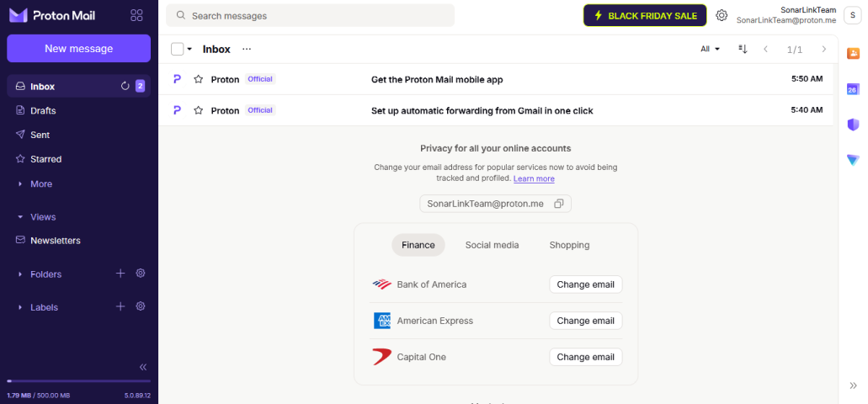Image resolution: width=868 pixels, height=404 pixels.
Task: Open the account avatar S menu
Action: pos(853,15)
